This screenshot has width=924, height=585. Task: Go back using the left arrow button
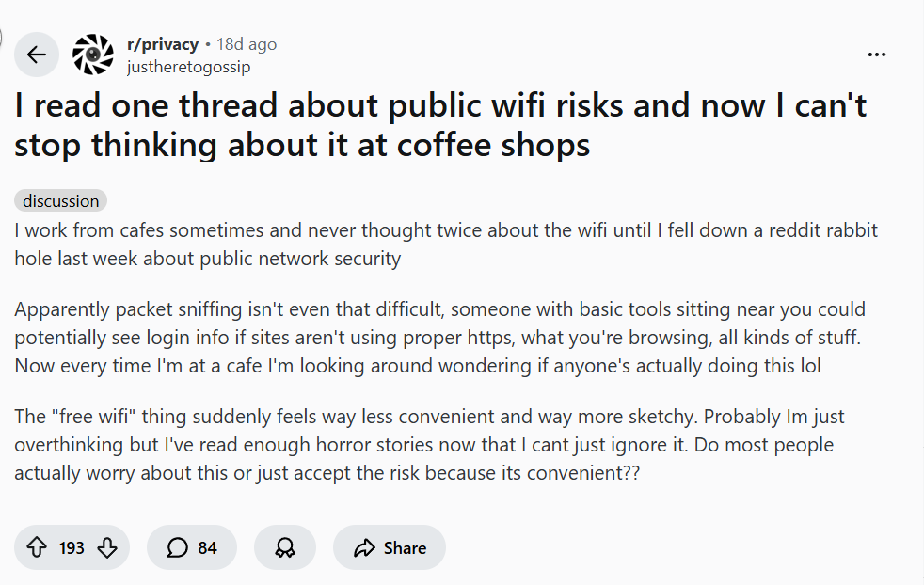pos(37,55)
